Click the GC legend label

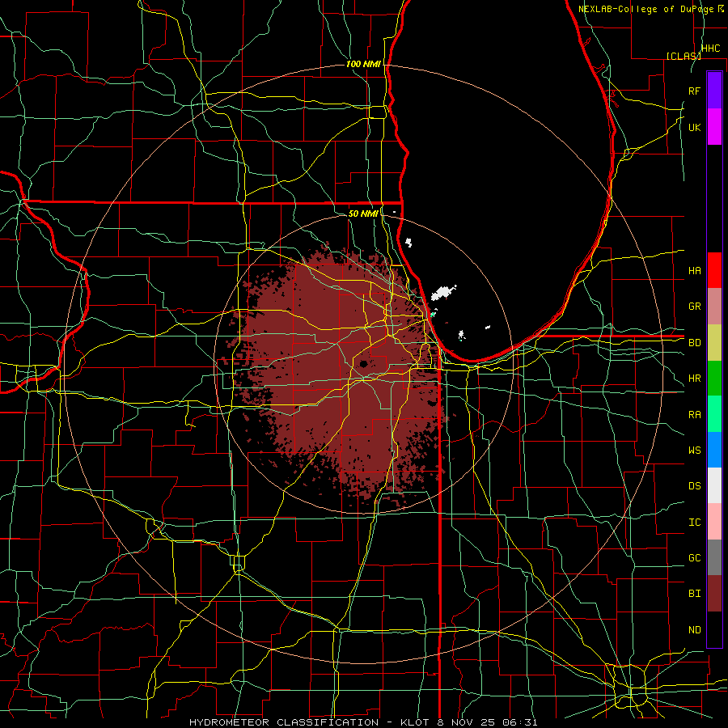point(694,558)
